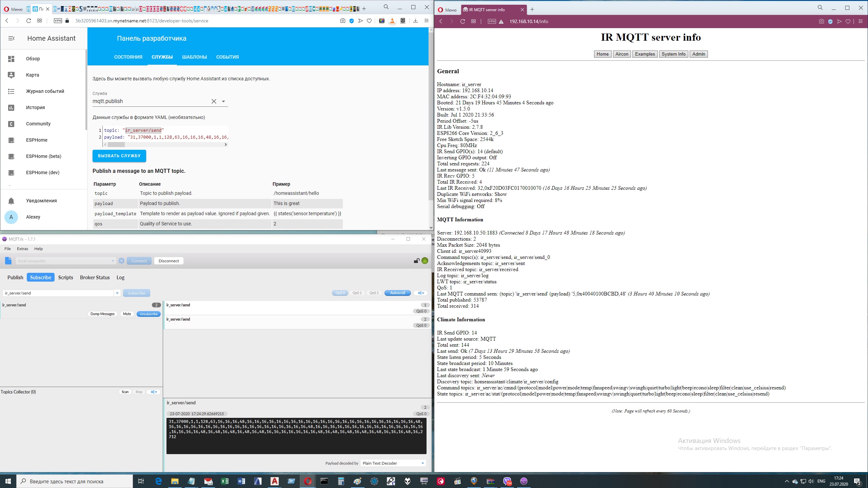Switch to the Broker Status tab

[95, 277]
